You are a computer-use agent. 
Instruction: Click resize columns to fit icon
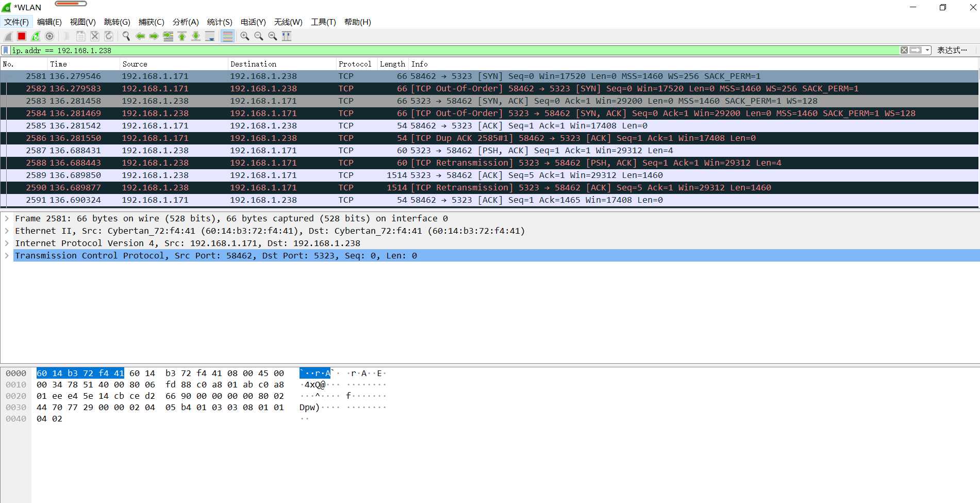coord(287,36)
